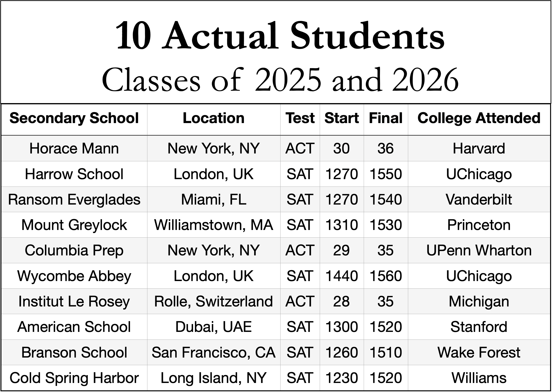Image resolution: width=552 pixels, height=392 pixels.
Task: Click the Williamstown, MA location cell
Action: (x=214, y=225)
